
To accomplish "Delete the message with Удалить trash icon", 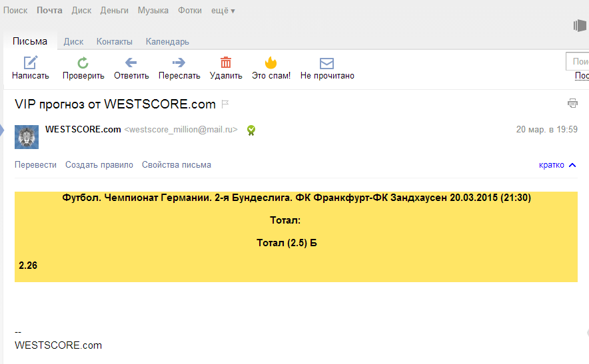I will click(x=226, y=63).
